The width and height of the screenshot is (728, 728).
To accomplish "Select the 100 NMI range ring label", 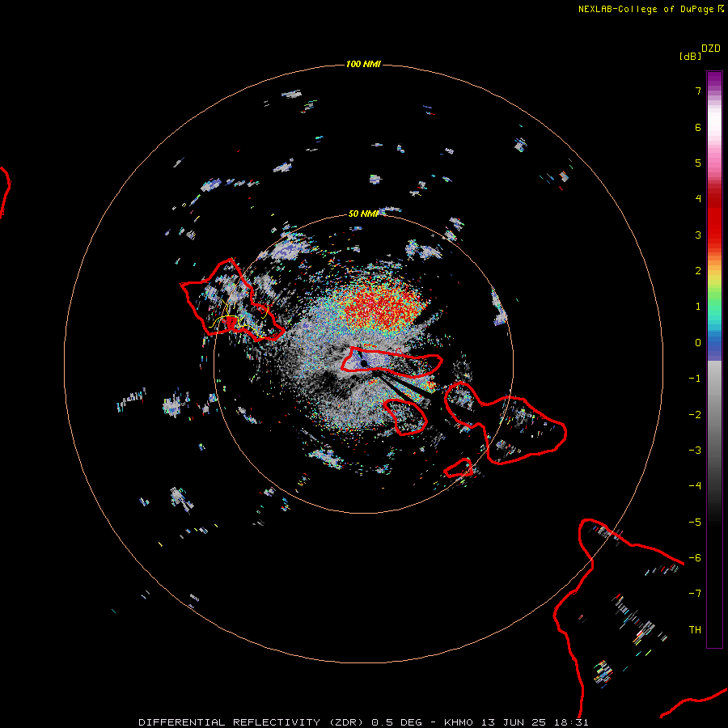I will pyautogui.click(x=363, y=64).
